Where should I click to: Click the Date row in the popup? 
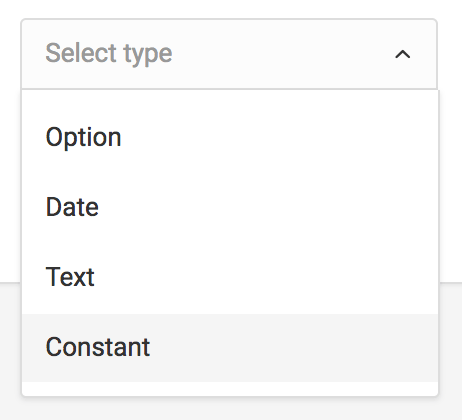point(230,207)
